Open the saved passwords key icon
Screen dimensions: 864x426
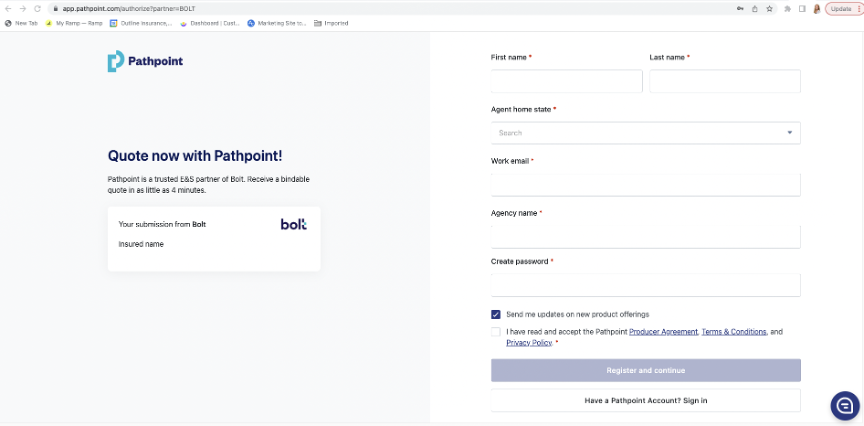click(739, 8)
